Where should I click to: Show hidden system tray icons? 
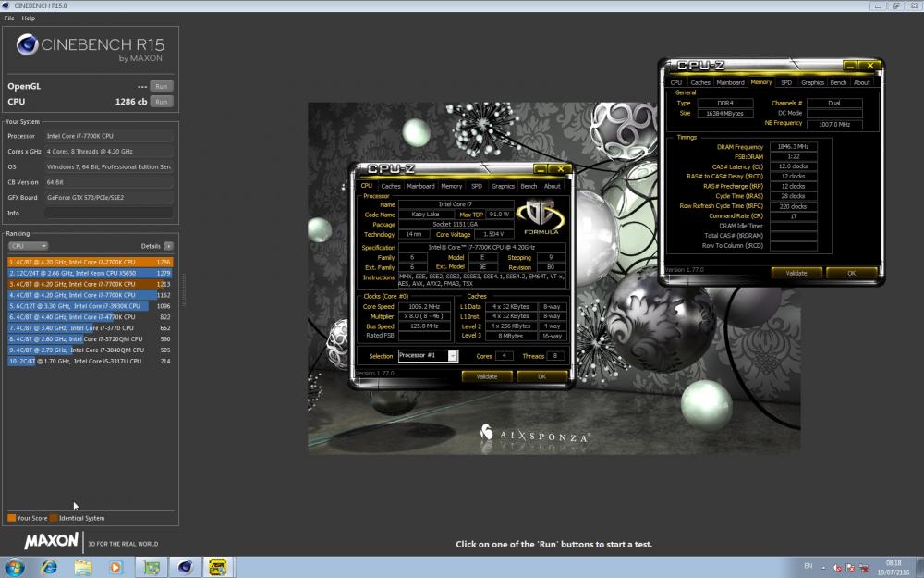point(823,568)
